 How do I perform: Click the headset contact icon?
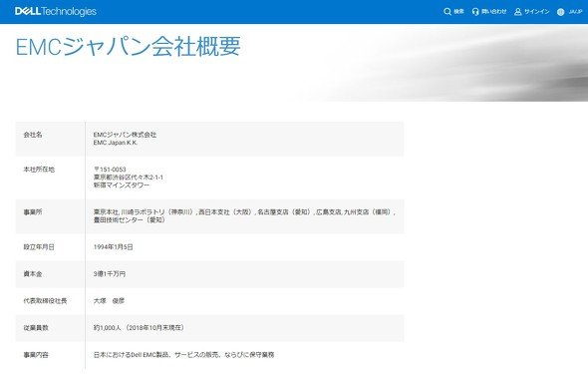tap(475, 12)
